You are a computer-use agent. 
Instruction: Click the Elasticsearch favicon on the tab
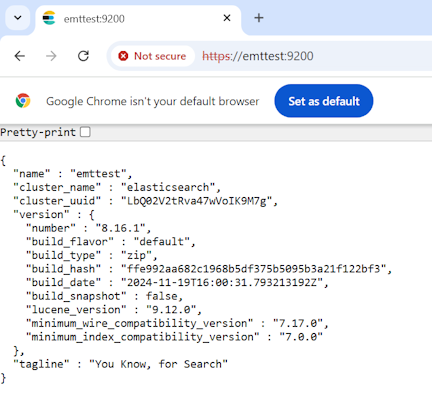coord(49,18)
